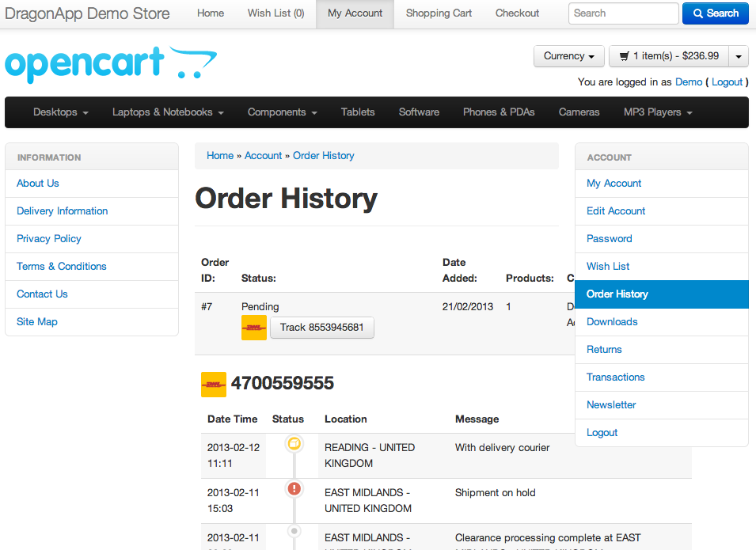756x550 pixels.
Task: Go to Wish List (0) in top navigation
Action: click(275, 13)
